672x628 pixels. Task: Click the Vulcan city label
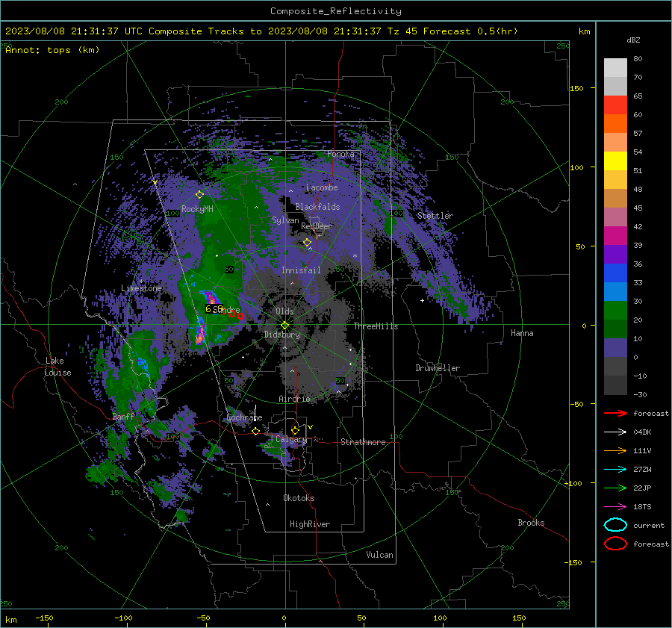[x=379, y=555]
